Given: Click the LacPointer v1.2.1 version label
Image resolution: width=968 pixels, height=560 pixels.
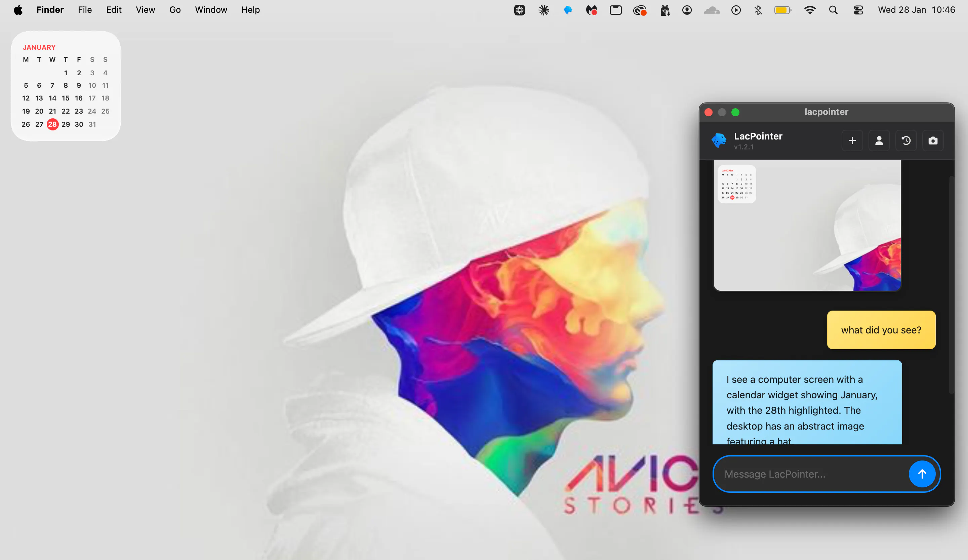Looking at the screenshot, I should (743, 147).
